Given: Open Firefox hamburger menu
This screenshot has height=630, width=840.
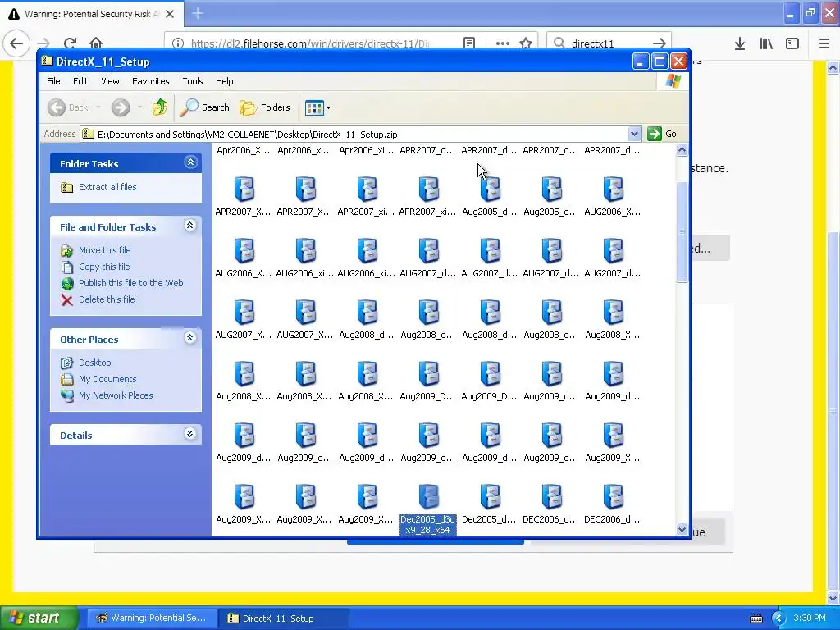Looking at the screenshot, I should [824, 43].
